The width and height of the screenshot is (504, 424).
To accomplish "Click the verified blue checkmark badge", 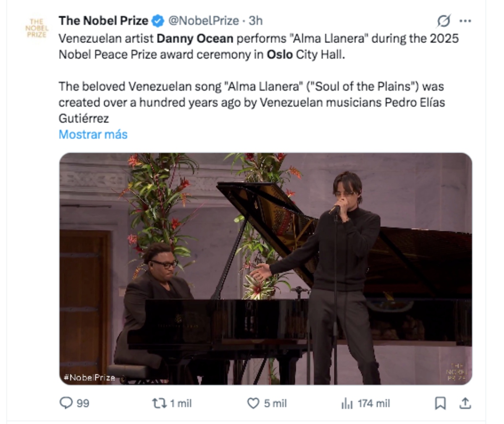I will tap(157, 19).
